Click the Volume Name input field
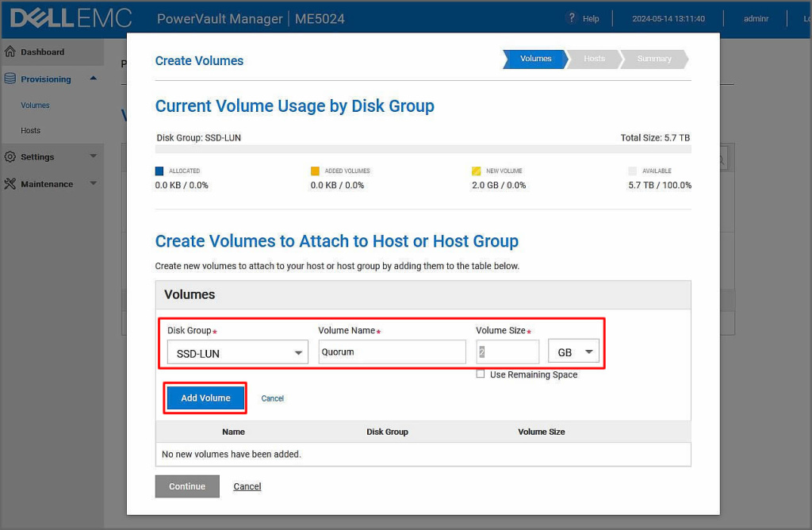The width and height of the screenshot is (812, 530). click(x=392, y=352)
